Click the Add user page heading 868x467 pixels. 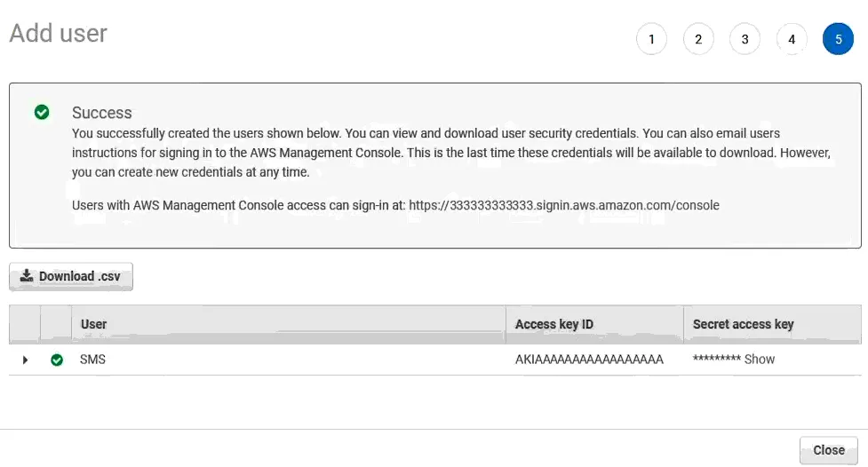(x=58, y=34)
